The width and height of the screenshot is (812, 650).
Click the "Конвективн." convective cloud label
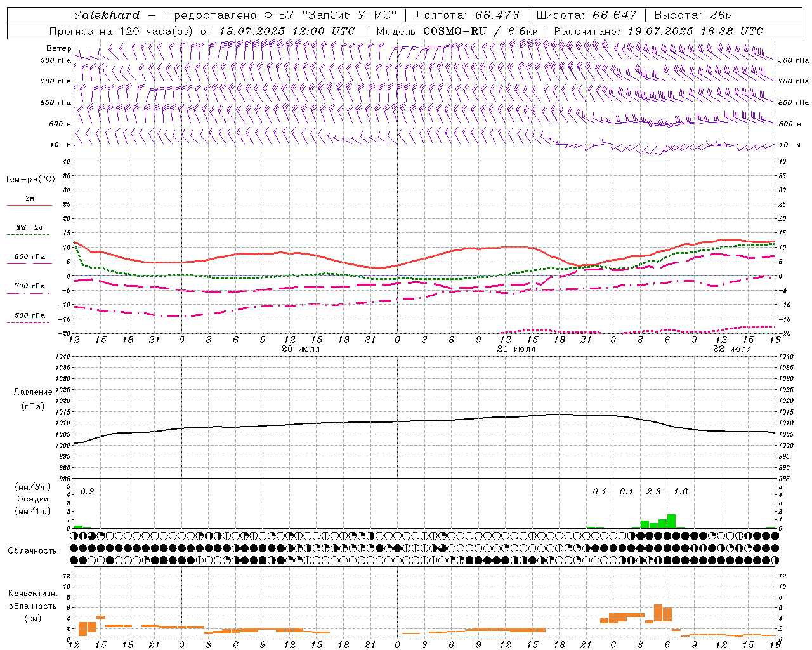click(32, 594)
